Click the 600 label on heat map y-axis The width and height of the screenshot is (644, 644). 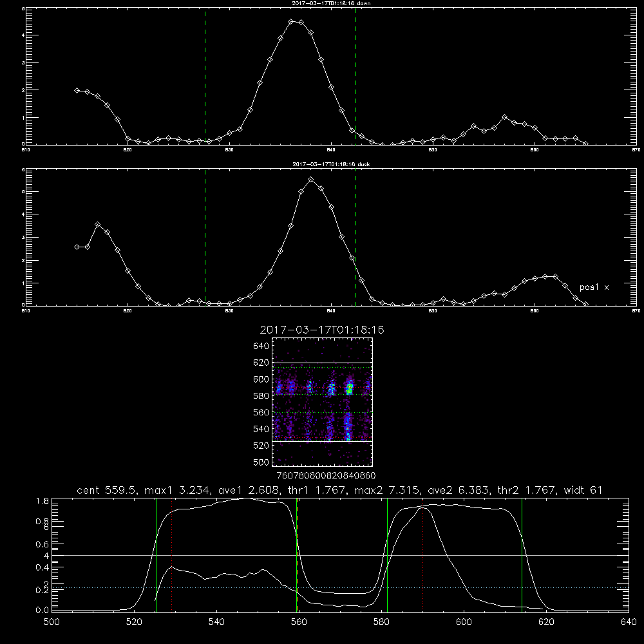(261, 379)
